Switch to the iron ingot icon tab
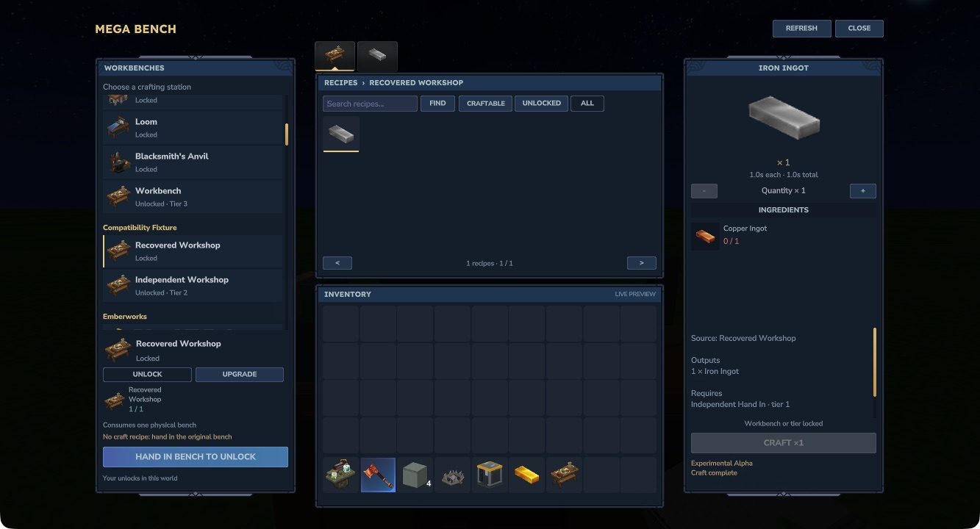The image size is (980, 529). tap(377, 56)
